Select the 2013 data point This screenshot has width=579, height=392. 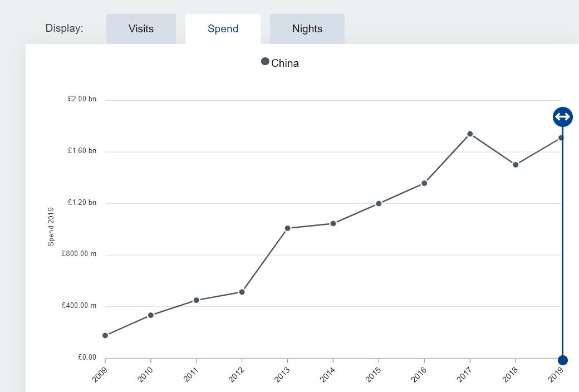point(288,228)
